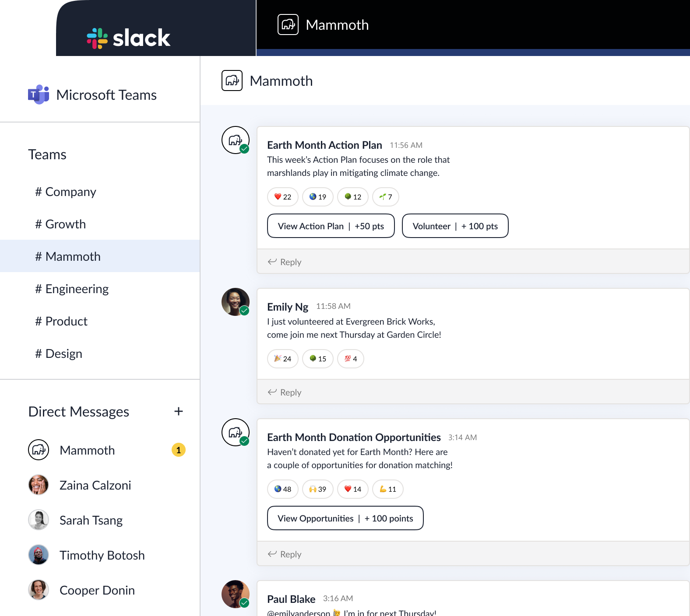This screenshot has height=616, width=690.
Task: Open Timothy Botosh's avatar
Action: pos(39,555)
